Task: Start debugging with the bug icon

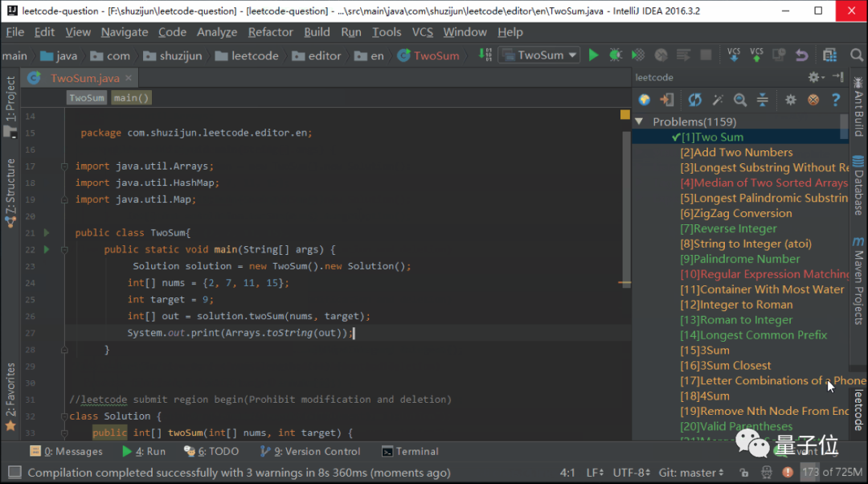Action: (615, 55)
